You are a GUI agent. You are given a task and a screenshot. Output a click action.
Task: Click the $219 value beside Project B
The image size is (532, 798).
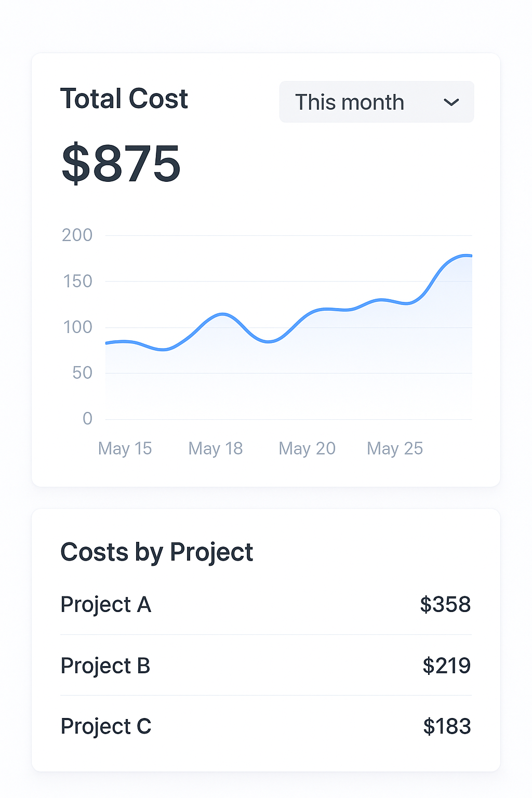447,666
